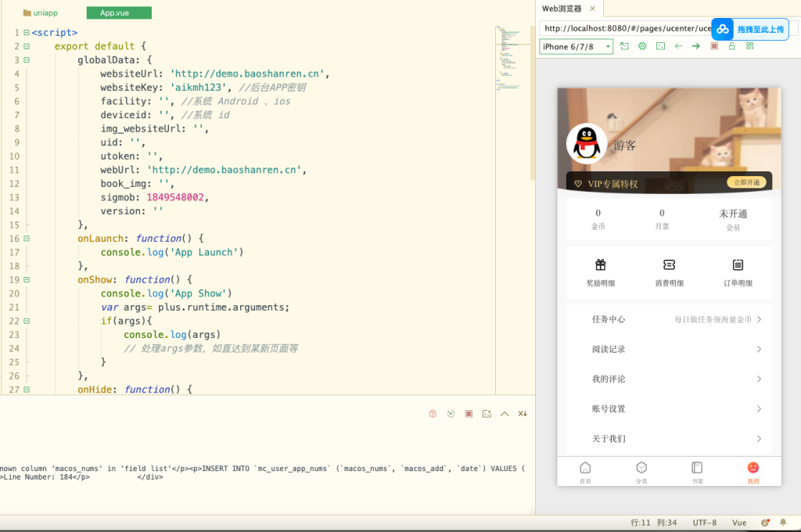Image resolution: width=801 pixels, height=532 pixels.
Task: Tap the 书架 bookshelf icon
Action: click(x=697, y=468)
